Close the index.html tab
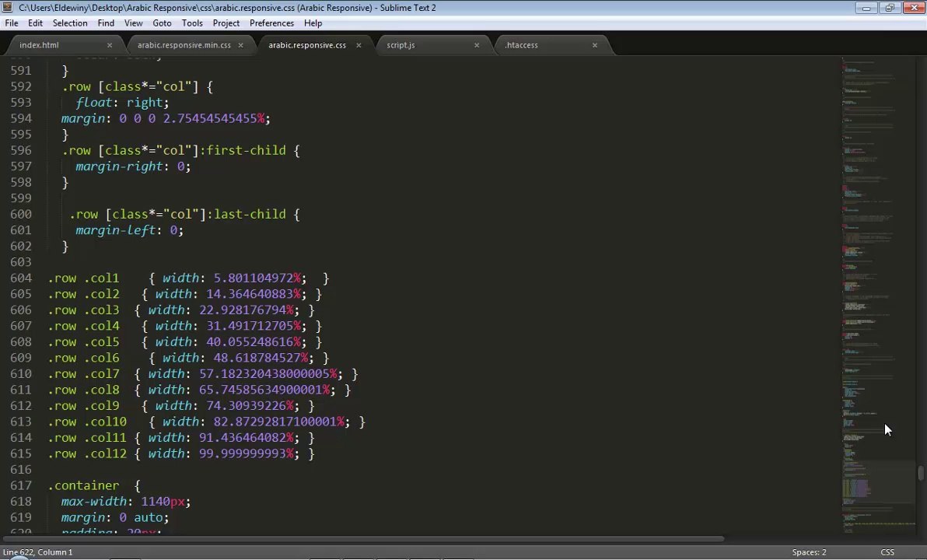Viewport: 927px width, 560px height. coord(110,45)
